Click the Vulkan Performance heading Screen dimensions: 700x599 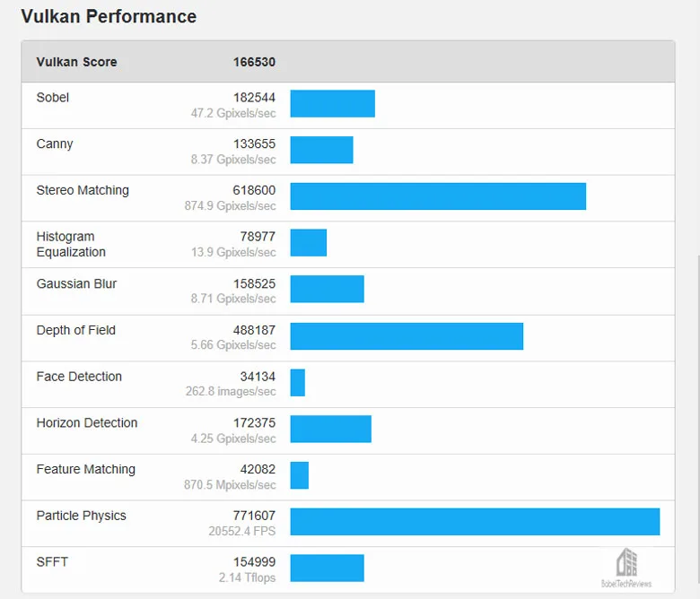[x=109, y=16]
